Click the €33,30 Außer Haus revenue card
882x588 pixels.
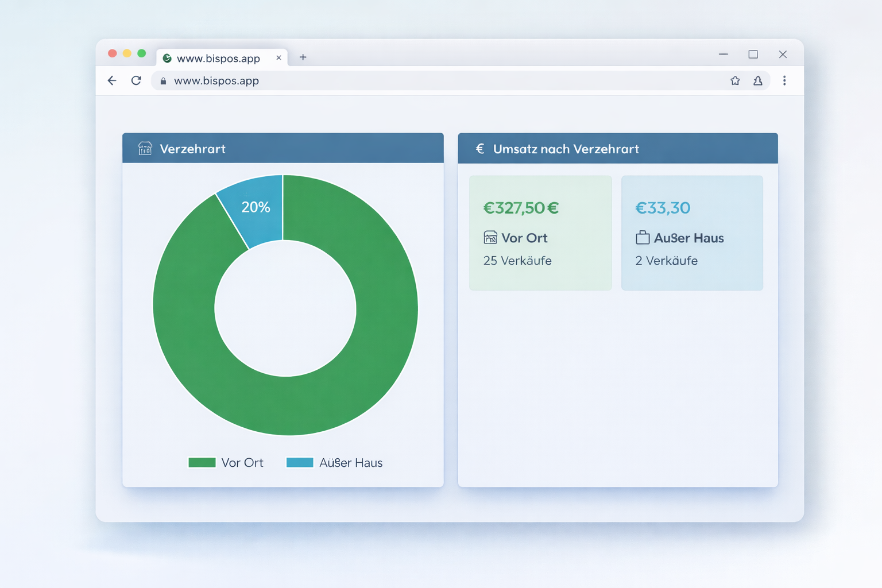[x=692, y=233]
